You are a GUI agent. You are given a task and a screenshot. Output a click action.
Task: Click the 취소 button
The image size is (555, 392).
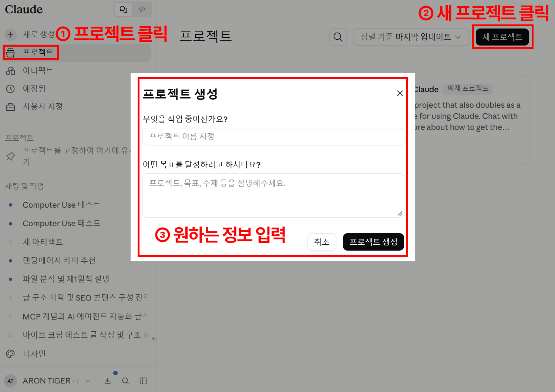(322, 242)
